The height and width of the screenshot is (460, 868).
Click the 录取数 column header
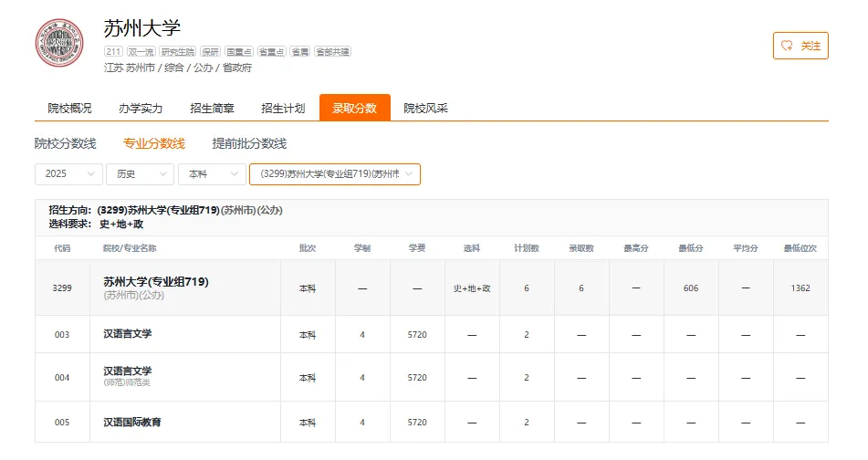point(581,248)
